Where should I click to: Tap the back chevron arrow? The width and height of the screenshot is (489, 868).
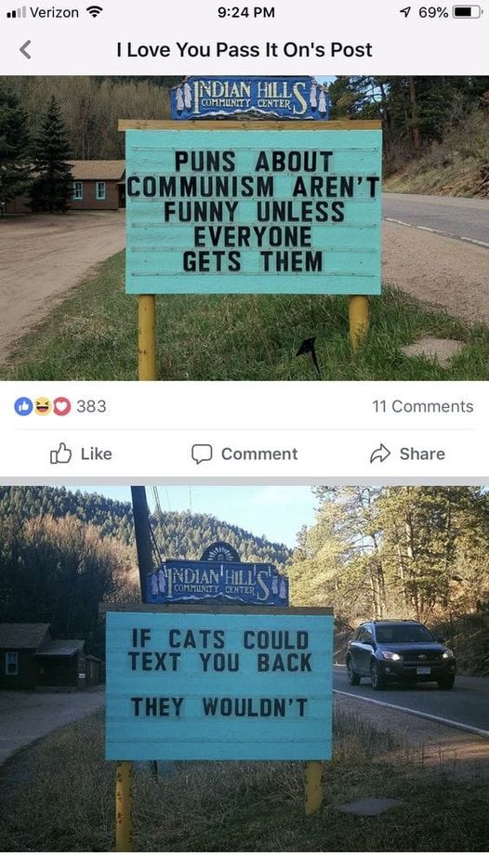[x=25, y=49]
